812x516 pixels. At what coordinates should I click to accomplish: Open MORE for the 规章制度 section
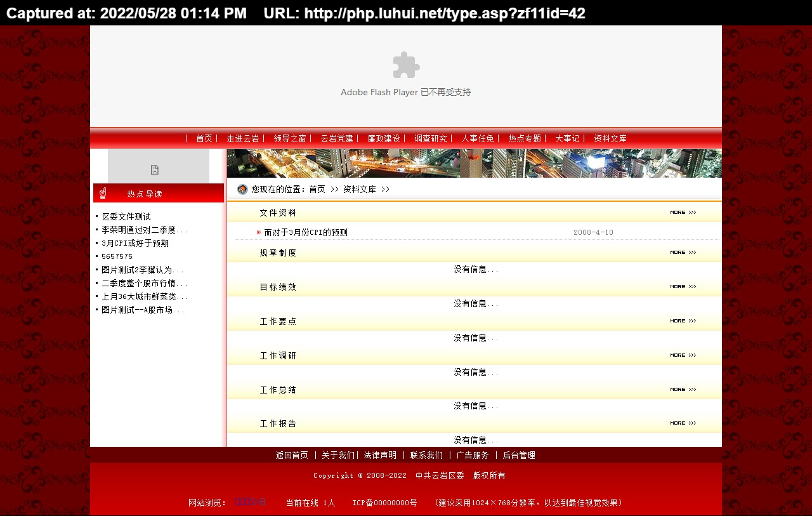coord(683,253)
